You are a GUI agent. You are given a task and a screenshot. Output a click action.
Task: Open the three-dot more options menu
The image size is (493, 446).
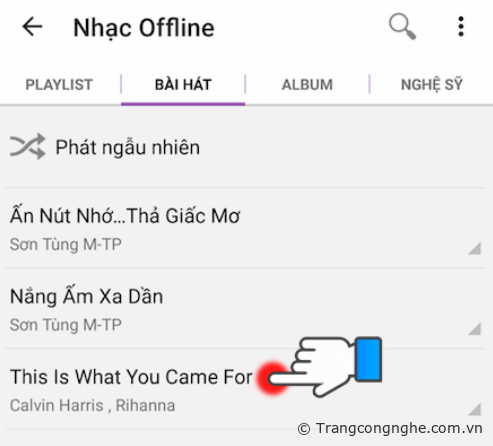click(461, 27)
